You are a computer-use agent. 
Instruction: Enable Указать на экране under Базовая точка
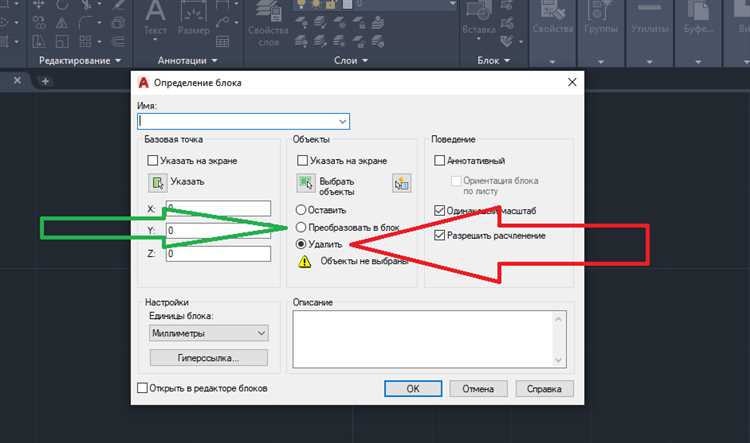coord(153,160)
